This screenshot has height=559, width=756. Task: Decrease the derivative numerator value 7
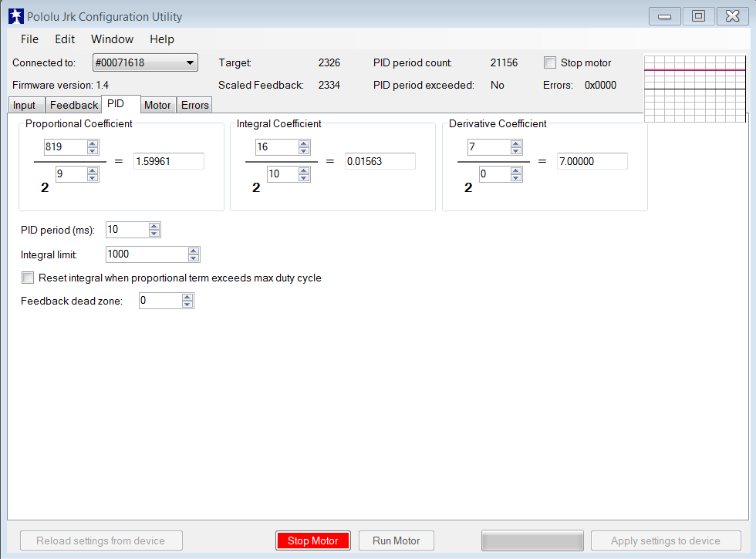516,150
